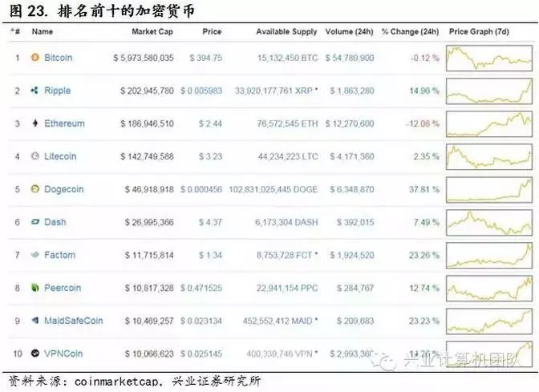Click the Litecoin coin icon
Viewport: 539px width, 392px height.
35,156
